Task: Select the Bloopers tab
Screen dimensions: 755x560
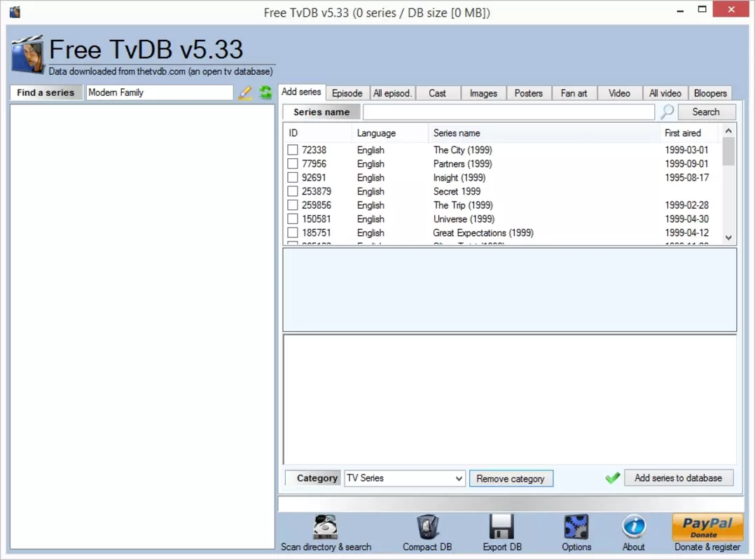Action: point(710,93)
